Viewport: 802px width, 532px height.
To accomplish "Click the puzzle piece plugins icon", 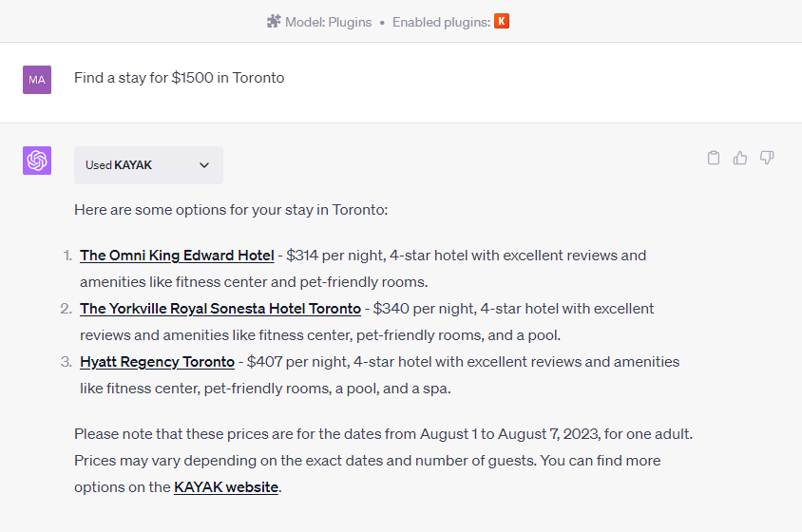I will tap(274, 21).
